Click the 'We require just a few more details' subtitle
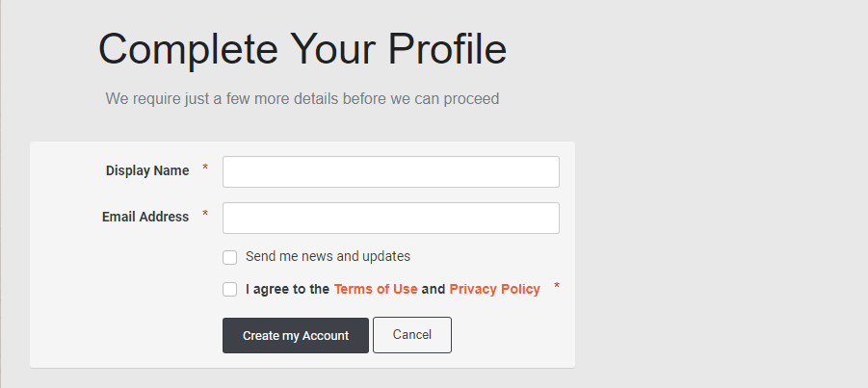The width and height of the screenshot is (868, 388). (x=302, y=98)
